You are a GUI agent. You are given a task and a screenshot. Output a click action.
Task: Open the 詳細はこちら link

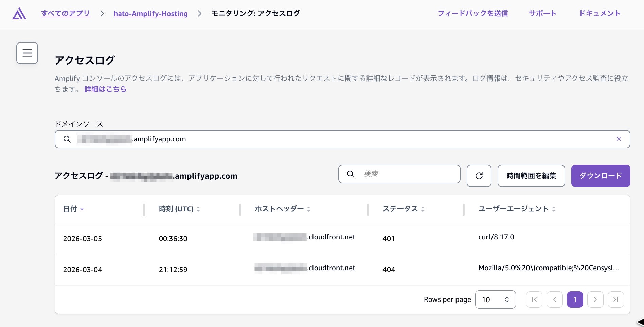(x=105, y=89)
